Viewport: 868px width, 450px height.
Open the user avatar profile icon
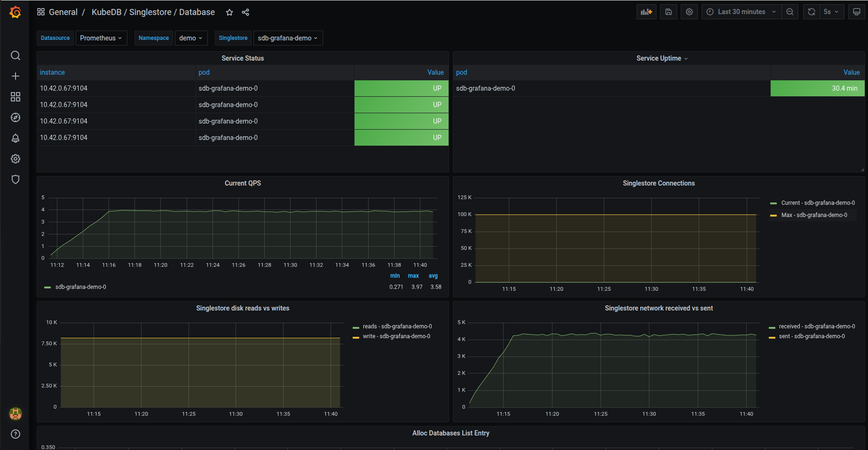click(x=16, y=413)
